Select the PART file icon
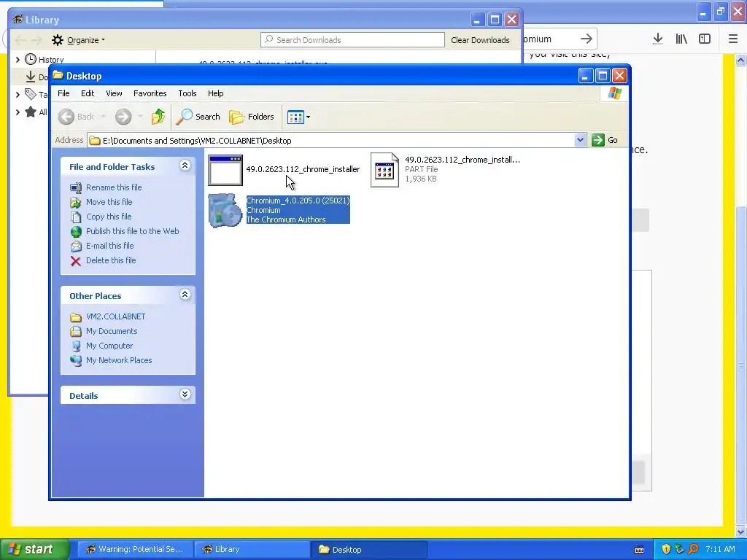 click(x=385, y=170)
